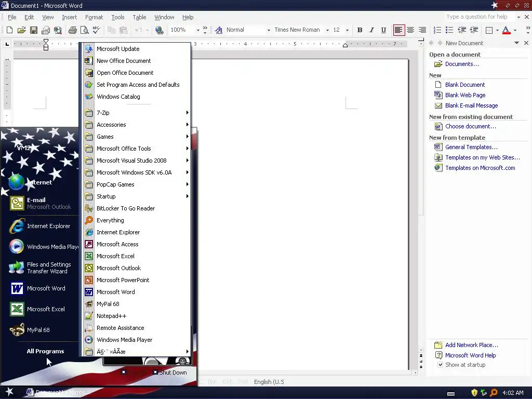The height and width of the screenshot is (399, 532).
Task: Open the Times New Roman font dropdown
Action: 327,30
